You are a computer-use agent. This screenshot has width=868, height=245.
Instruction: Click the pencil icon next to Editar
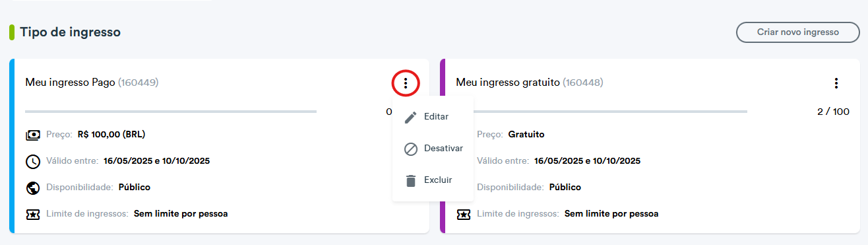coord(411,117)
